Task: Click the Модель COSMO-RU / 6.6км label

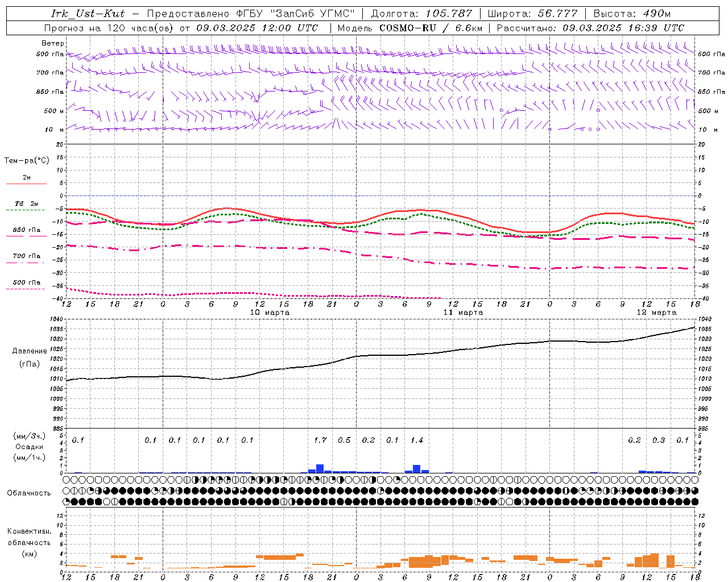Action: pyautogui.click(x=410, y=28)
